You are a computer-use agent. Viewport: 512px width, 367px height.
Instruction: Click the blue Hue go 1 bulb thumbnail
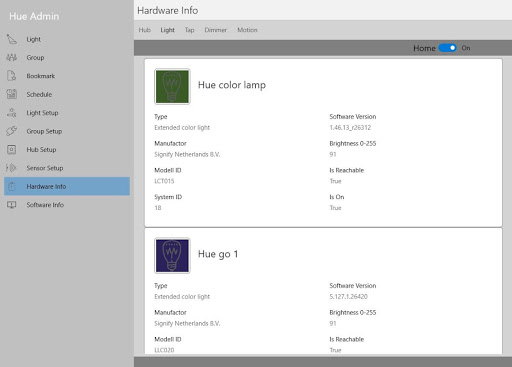tap(172, 255)
